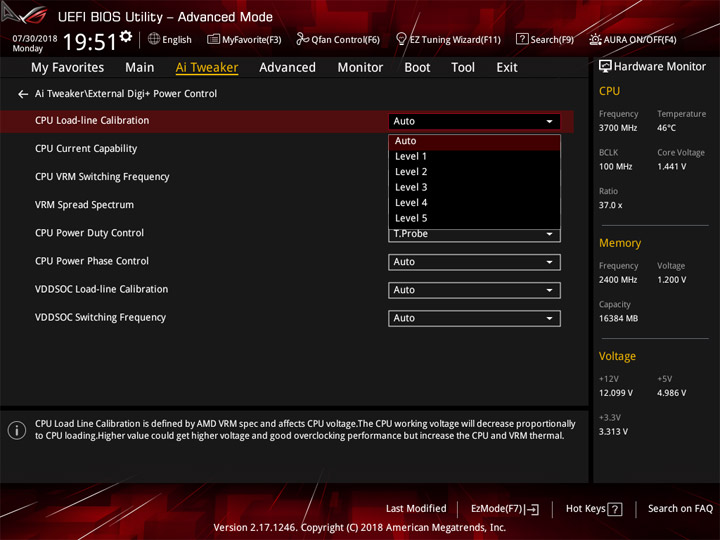Image resolution: width=720 pixels, height=540 pixels.
Task: Click the back arrow beside Ai Tweaker path
Action: pos(23,94)
